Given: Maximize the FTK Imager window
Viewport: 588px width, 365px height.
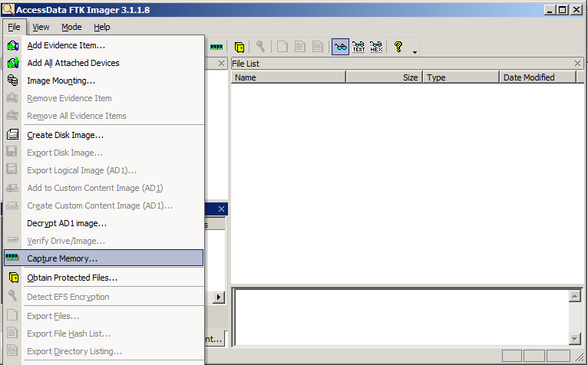Looking at the screenshot, I should tap(563, 10).
